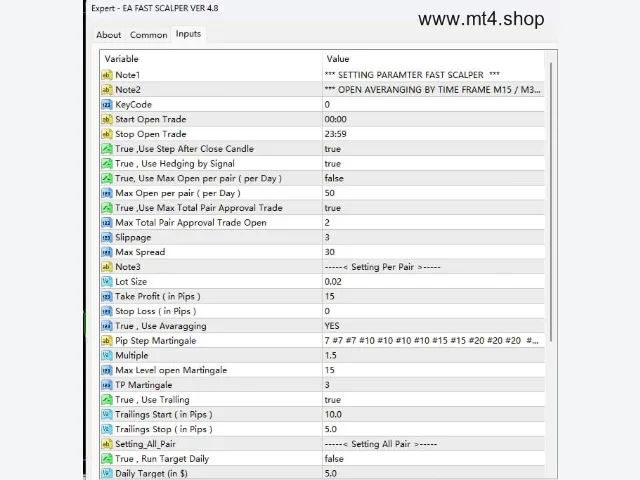
Task: Open the About tab
Action: 109,35
